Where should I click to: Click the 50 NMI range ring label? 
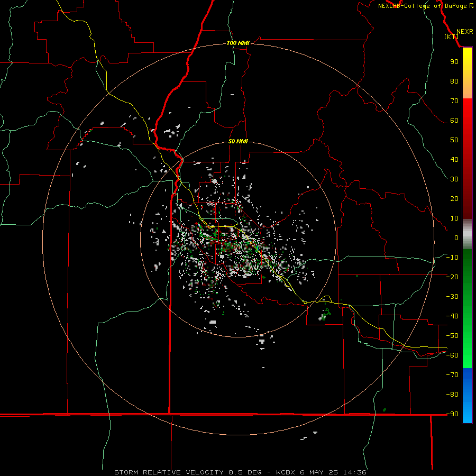[x=238, y=141]
